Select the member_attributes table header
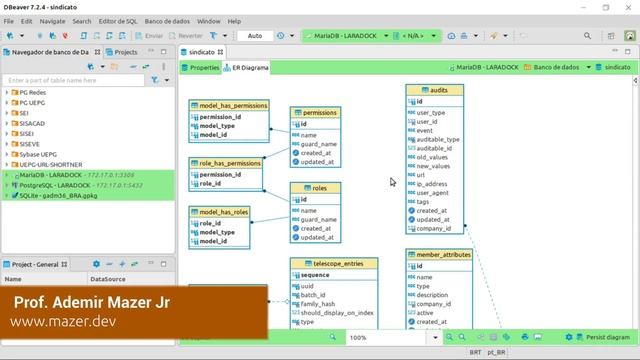 [439, 255]
